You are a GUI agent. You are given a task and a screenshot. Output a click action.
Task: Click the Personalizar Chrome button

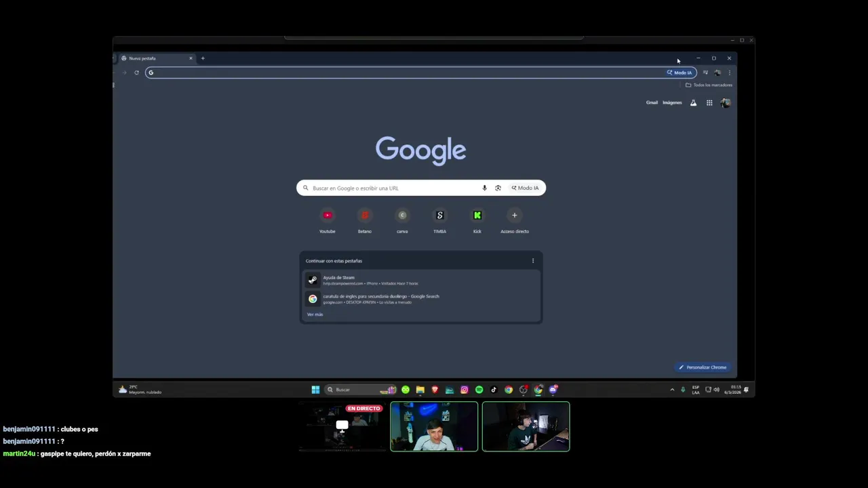tap(703, 367)
